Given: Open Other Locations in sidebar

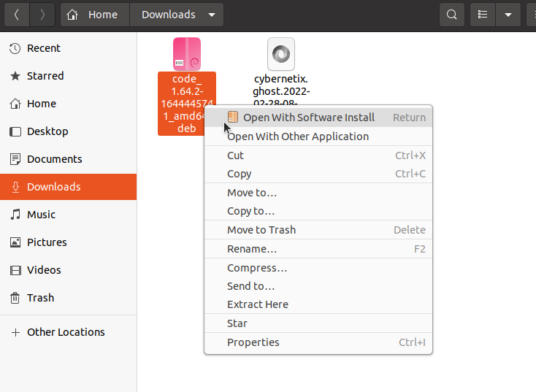Looking at the screenshot, I should click(65, 332).
